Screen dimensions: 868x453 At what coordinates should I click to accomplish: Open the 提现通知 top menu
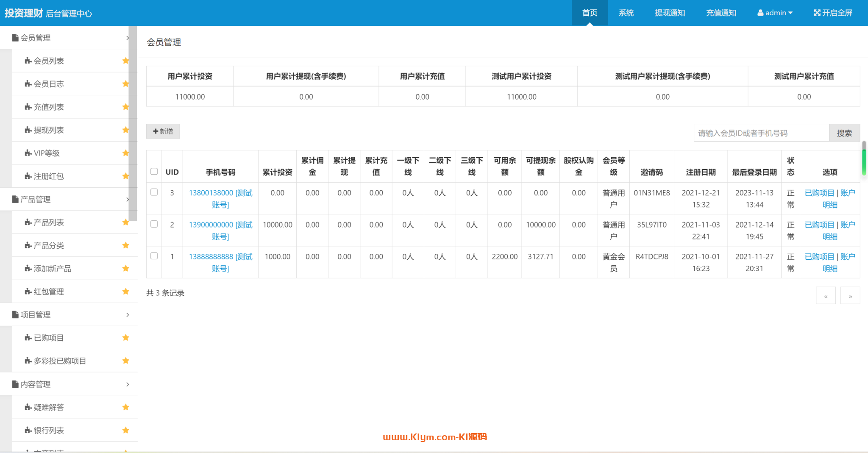point(670,13)
